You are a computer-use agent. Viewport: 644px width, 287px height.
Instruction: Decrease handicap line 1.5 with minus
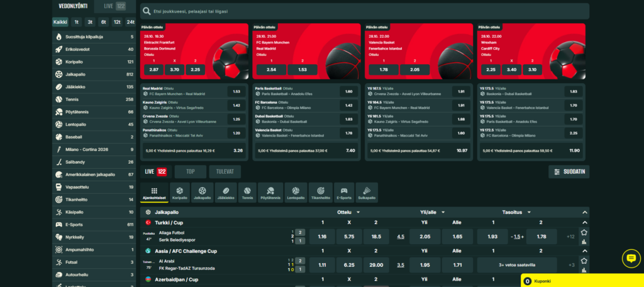coord(512,237)
